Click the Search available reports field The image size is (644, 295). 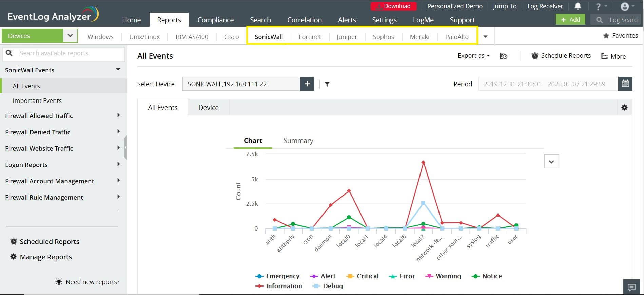coord(68,53)
